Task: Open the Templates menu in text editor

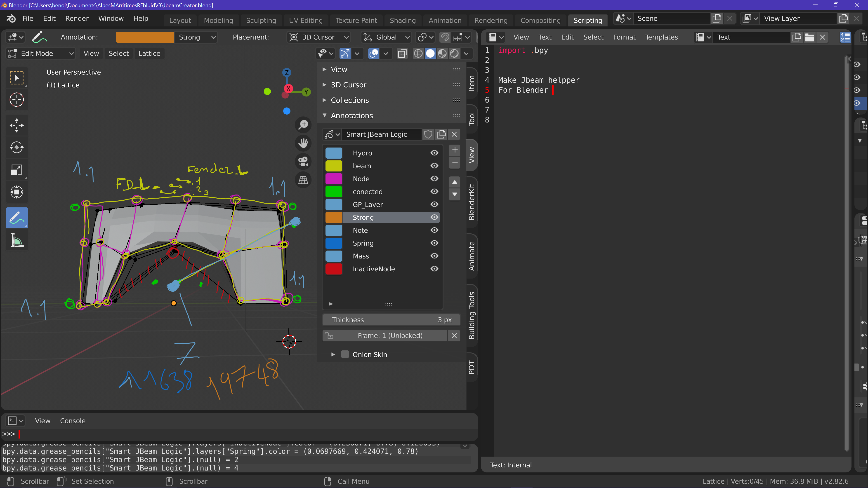Action: [661, 37]
